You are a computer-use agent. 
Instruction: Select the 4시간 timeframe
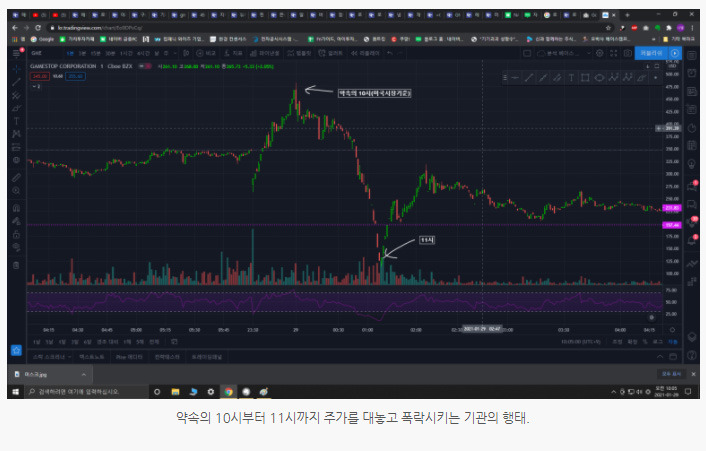[x=143, y=53]
